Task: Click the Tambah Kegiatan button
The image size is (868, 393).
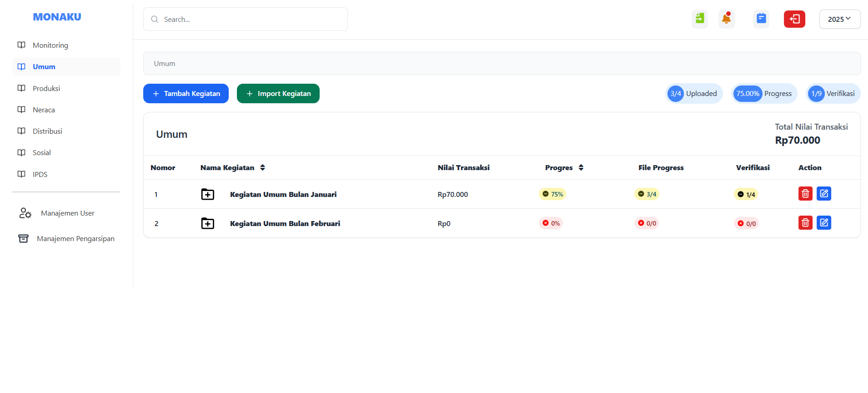Action: pos(186,94)
